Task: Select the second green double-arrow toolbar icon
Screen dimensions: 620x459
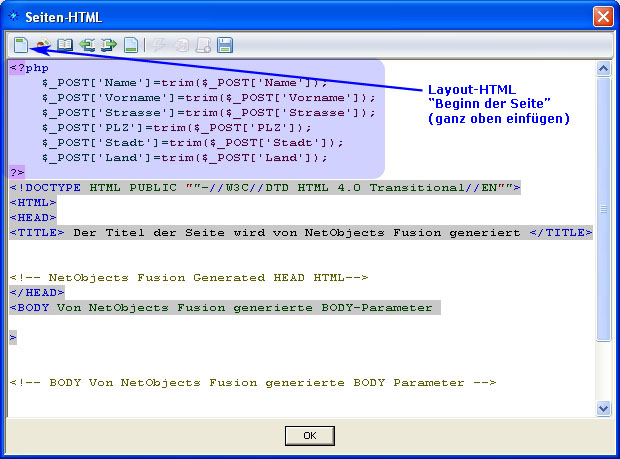Action: tap(108, 45)
